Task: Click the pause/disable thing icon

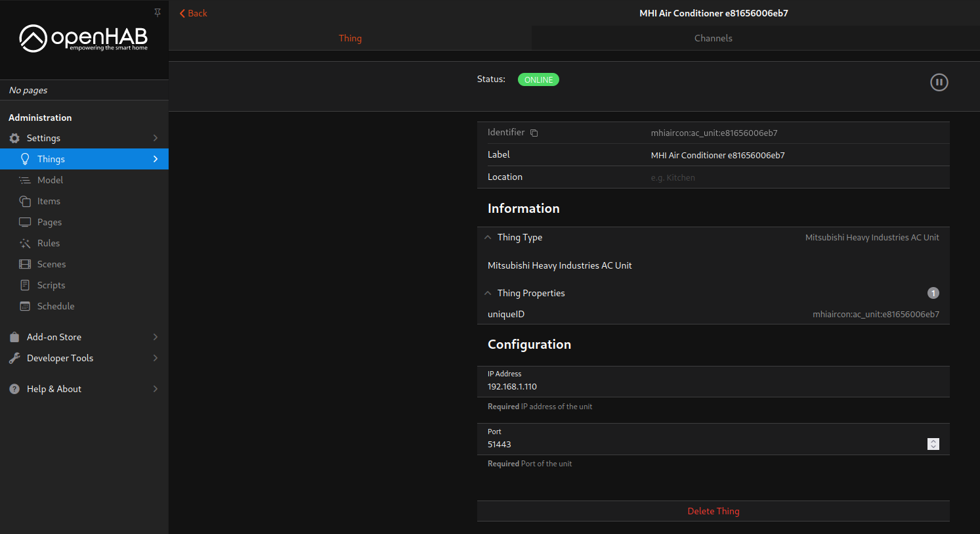Action: (939, 82)
